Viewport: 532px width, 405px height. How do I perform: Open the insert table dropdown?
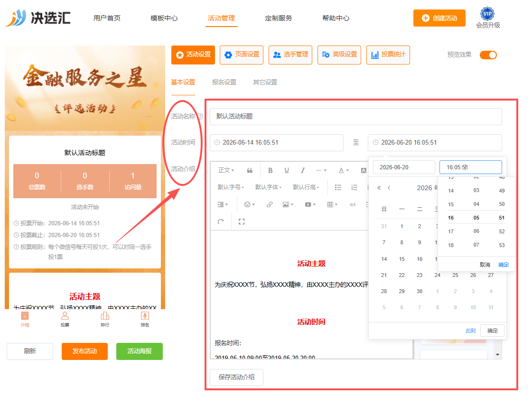coord(332,204)
